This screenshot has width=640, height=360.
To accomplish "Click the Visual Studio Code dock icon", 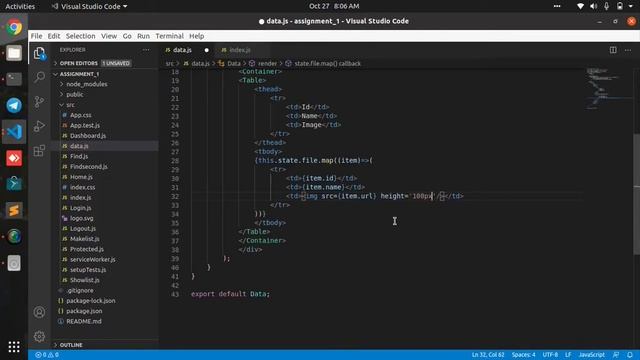I will 14,131.
